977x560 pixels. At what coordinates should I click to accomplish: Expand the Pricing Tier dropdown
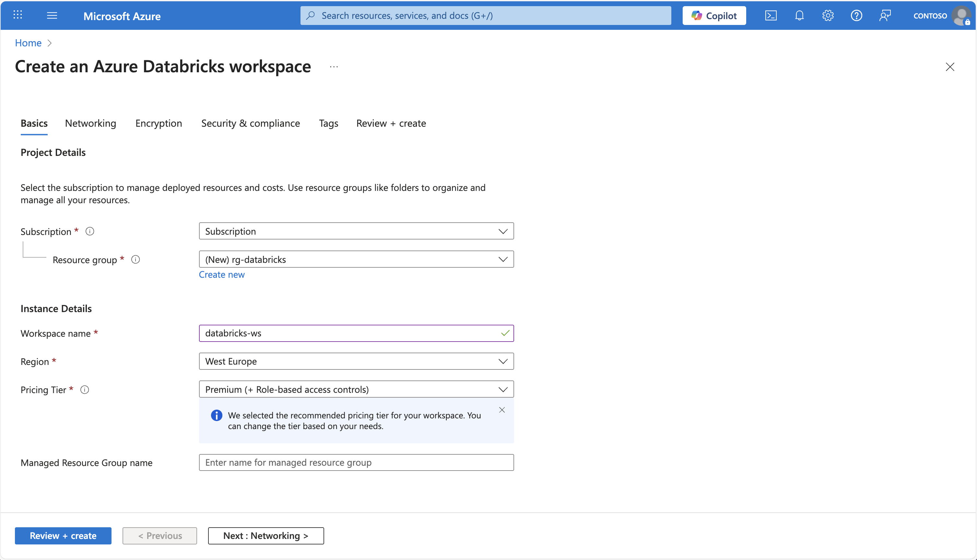(503, 389)
